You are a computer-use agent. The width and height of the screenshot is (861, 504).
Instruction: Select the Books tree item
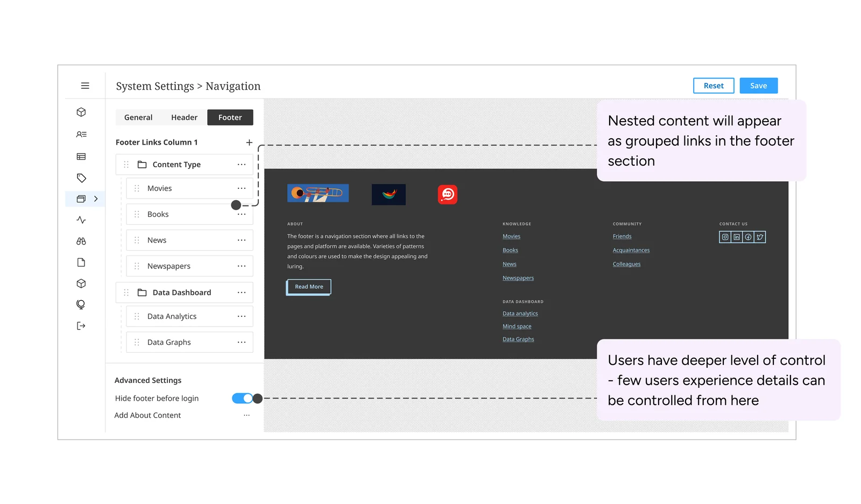click(x=189, y=214)
